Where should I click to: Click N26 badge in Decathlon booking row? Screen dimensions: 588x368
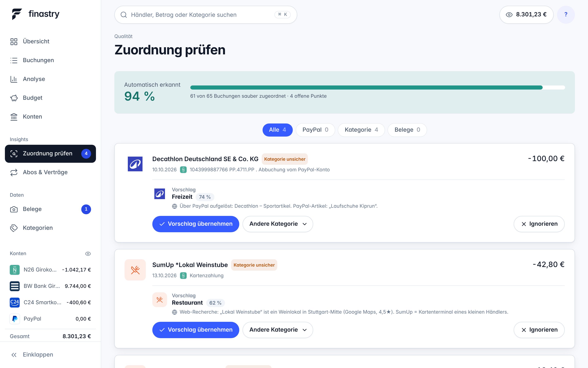pos(183,170)
